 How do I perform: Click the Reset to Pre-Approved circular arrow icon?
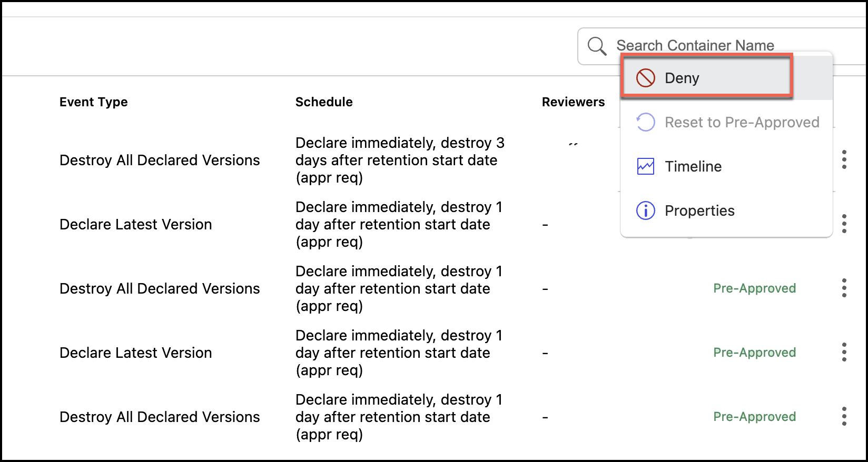(645, 122)
